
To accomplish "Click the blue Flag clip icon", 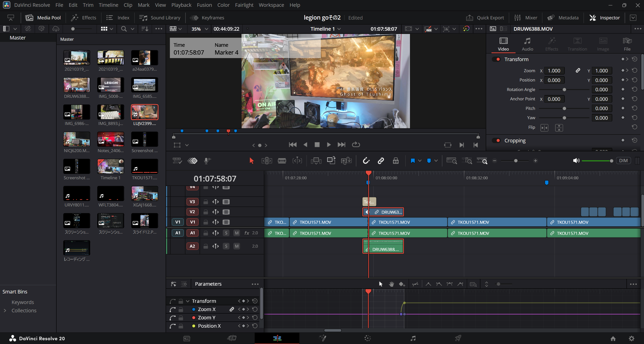I will point(413,161).
